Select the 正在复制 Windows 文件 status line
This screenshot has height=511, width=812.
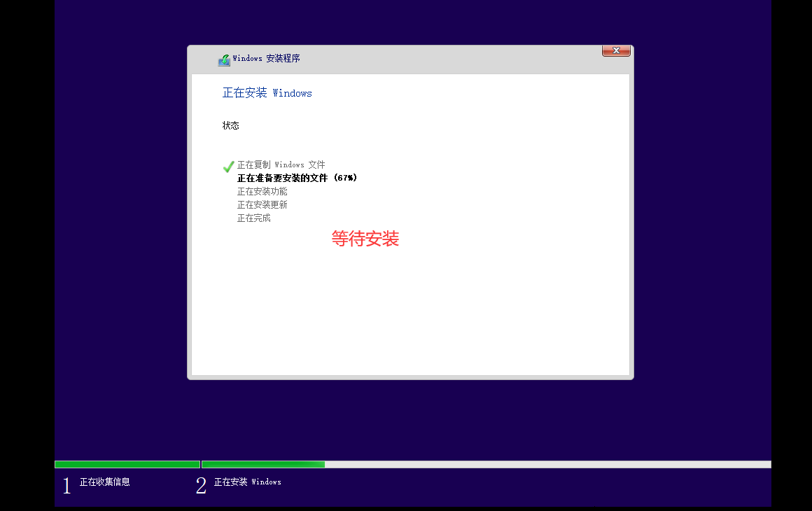click(x=281, y=164)
